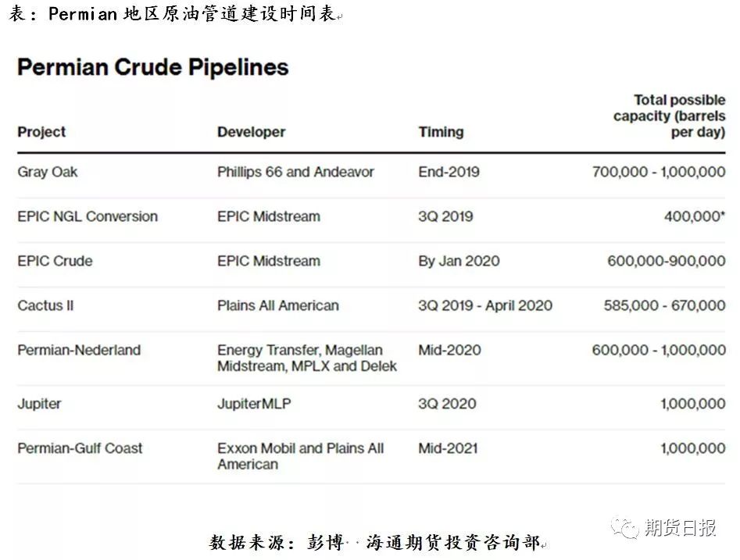
Task: Click the 'JupiterMLP' developer cell
Action: tap(254, 404)
